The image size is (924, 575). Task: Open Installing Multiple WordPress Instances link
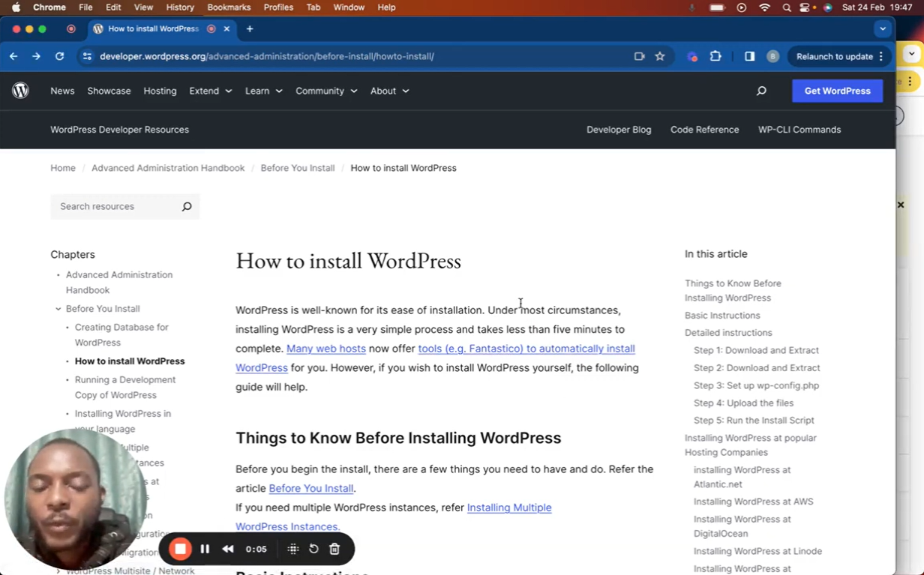(x=394, y=517)
